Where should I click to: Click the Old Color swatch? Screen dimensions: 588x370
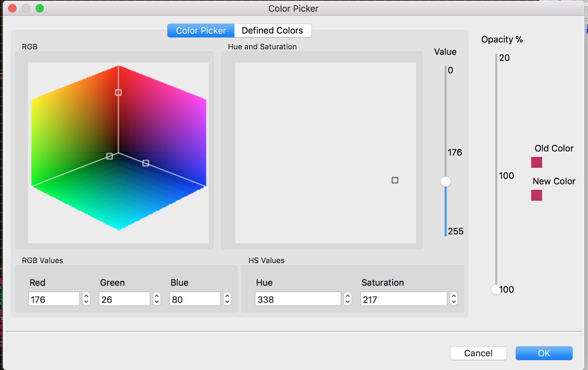(x=536, y=162)
